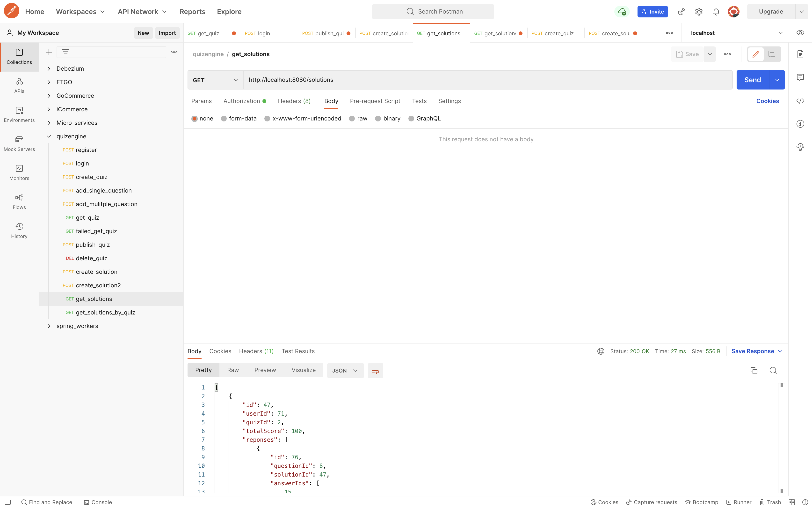This screenshot has height=508, width=812.
Task: Open the JSON response format dropdown
Action: coord(345,371)
